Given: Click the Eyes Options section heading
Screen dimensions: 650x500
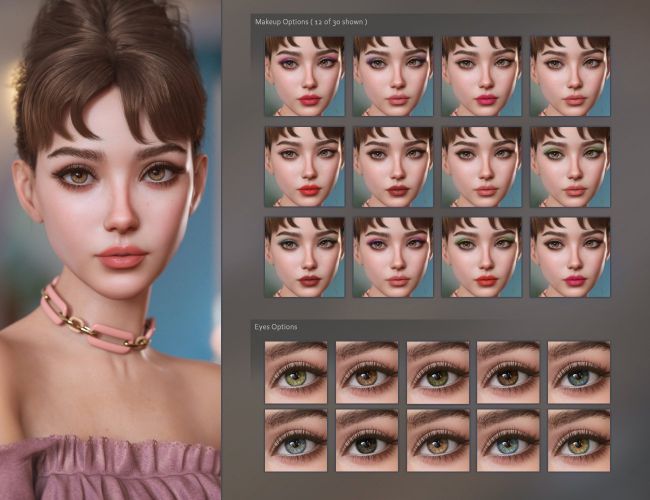Looking at the screenshot, I should 275,327.
